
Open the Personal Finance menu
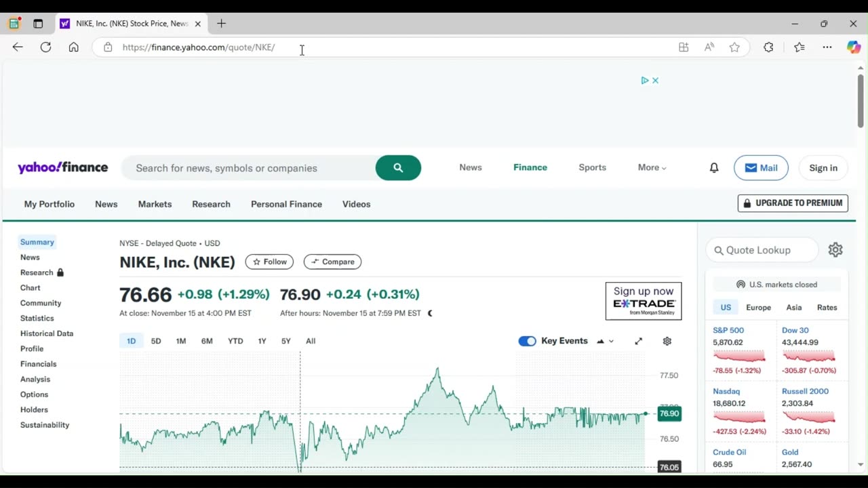tap(286, 204)
